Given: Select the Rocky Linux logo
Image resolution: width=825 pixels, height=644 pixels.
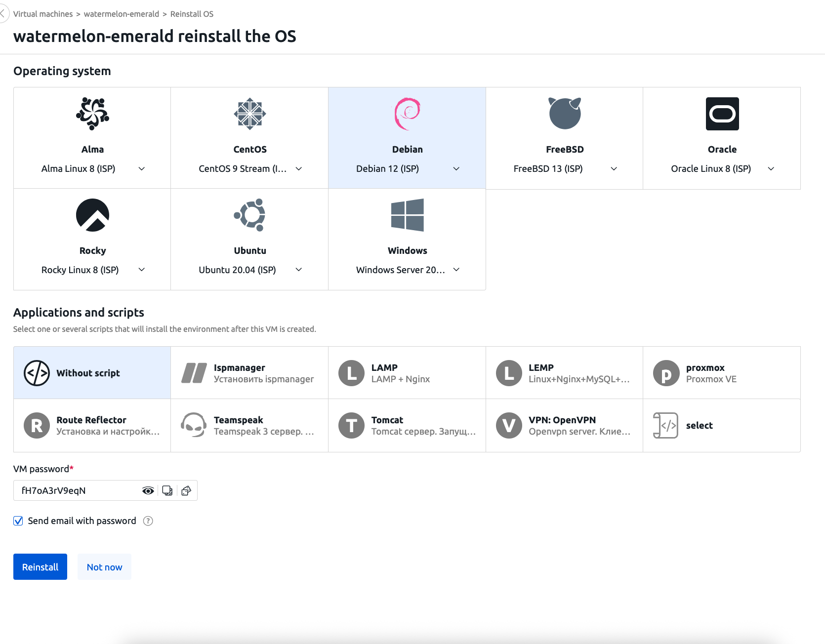Looking at the screenshot, I should (92, 215).
